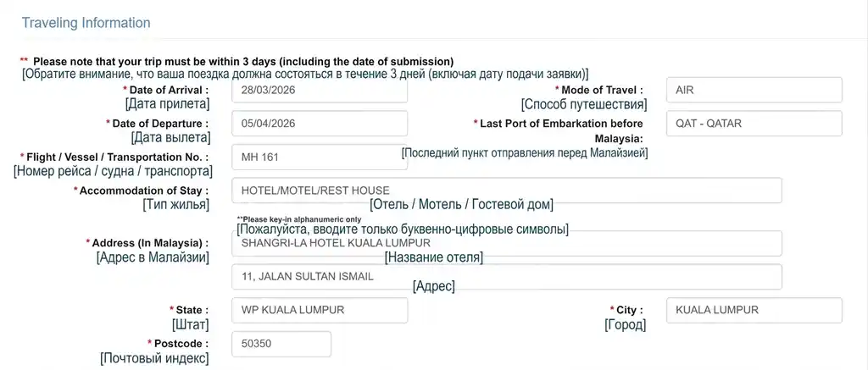The image size is (868, 370).
Task: Open the Accommodation of Stay dropdown
Action: 506,191
